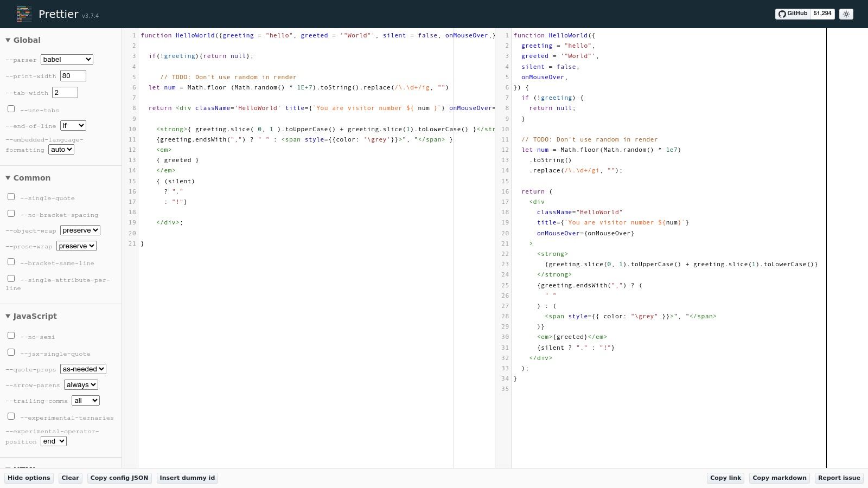The image size is (868, 488).
Task: Collapse the Common options section
Action: 28,178
